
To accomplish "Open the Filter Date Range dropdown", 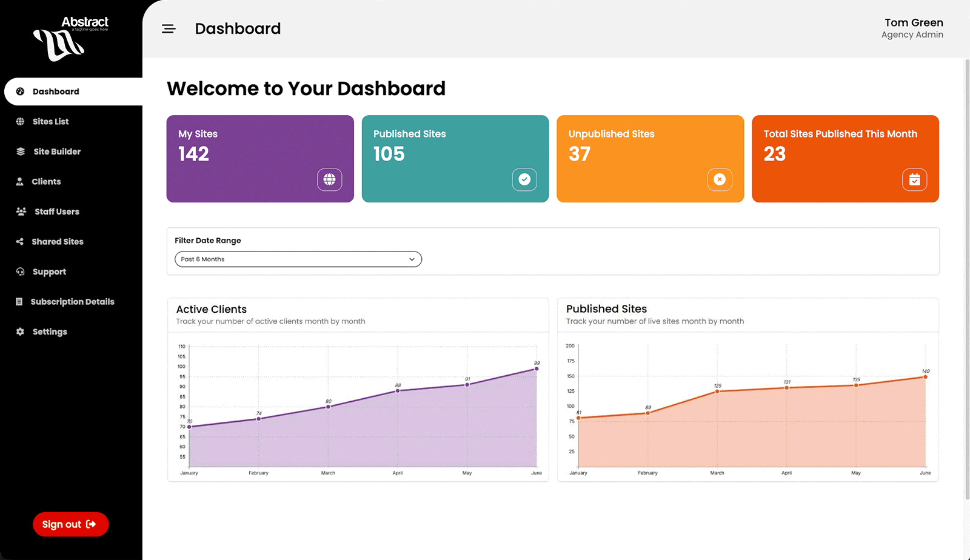I will click(x=298, y=259).
